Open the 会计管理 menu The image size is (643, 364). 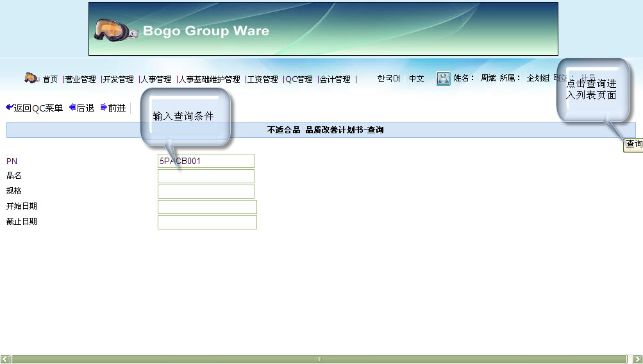point(335,79)
